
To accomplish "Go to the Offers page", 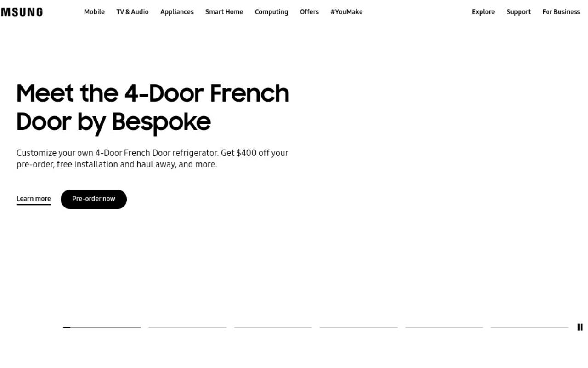I will click(x=309, y=12).
